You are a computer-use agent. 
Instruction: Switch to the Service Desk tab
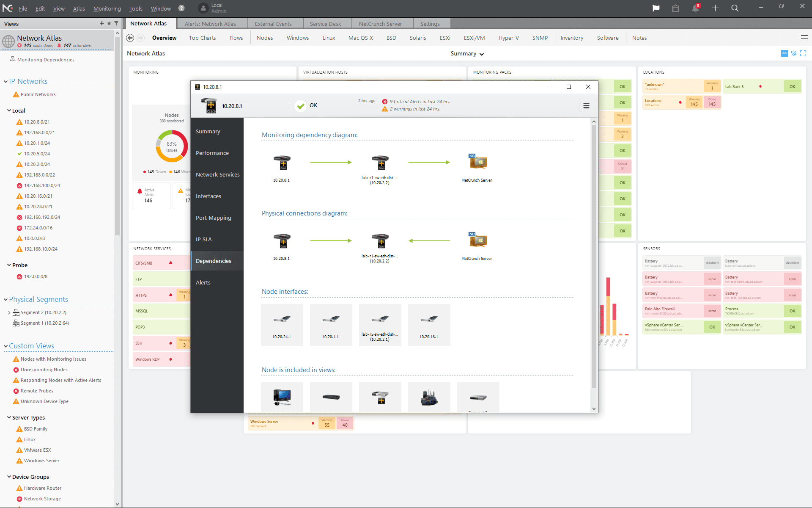coord(325,24)
